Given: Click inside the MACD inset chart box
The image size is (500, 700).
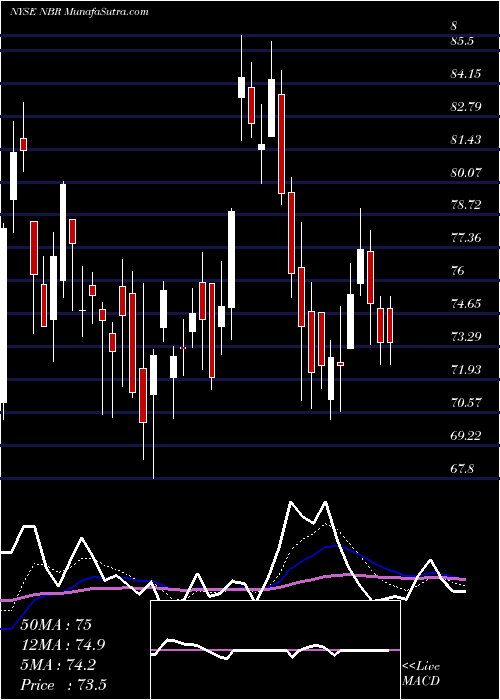Looking at the screenshot, I should tap(275, 650).
